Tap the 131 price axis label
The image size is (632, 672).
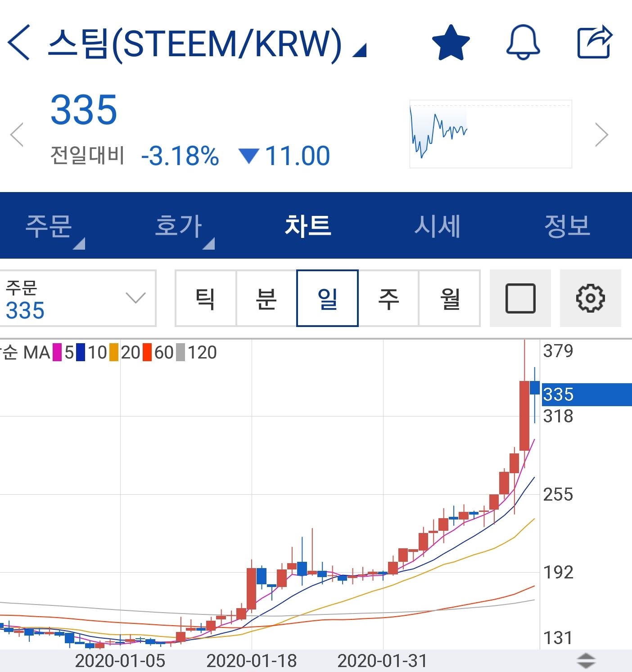point(558,638)
